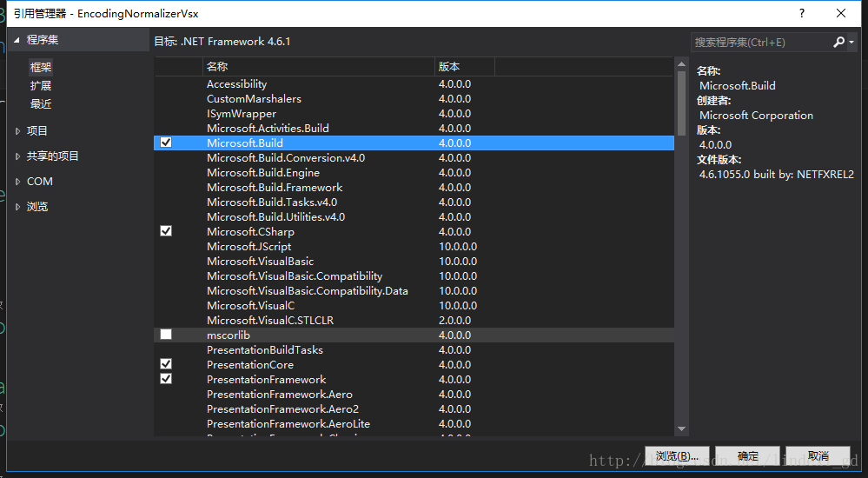Select the PresentationFramework.AeroLite row
This screenshot has width=868, height=478.
[414, 424]
